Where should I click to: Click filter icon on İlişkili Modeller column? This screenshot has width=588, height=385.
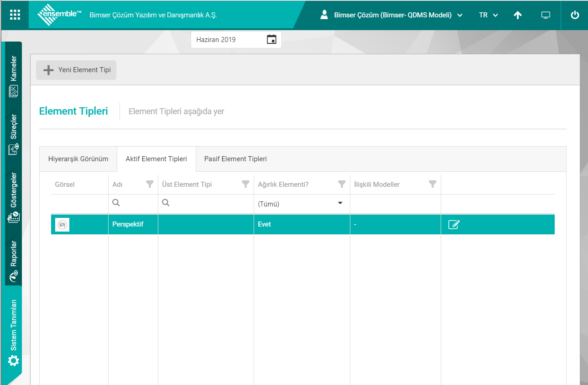tap(432, 185)
